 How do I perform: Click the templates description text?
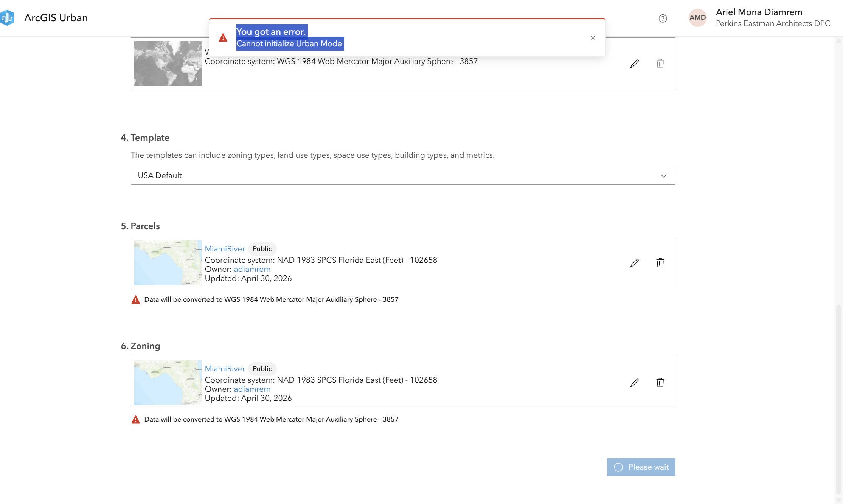point(312,155)
